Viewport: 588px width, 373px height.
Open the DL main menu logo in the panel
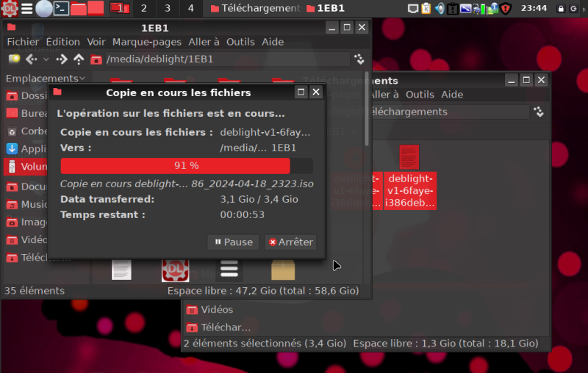point(10,9)
